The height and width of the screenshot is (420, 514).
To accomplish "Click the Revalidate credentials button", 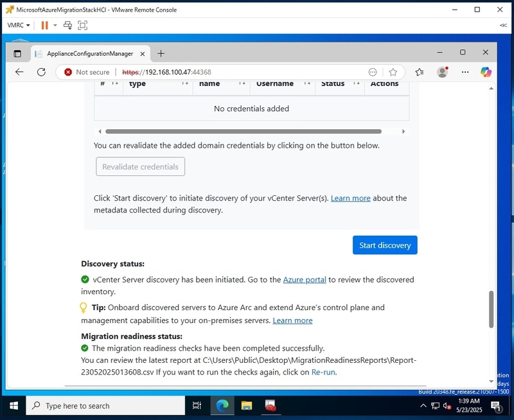I will 140,166.
